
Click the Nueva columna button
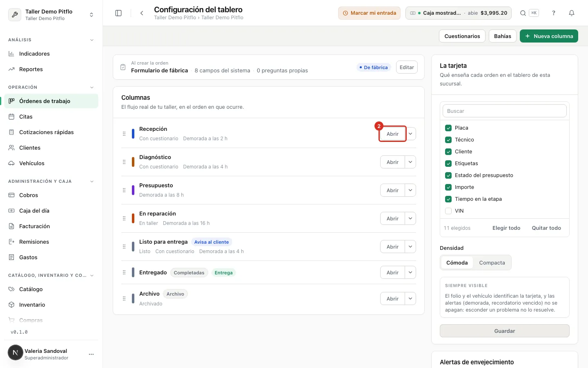(x=549, y=36)
